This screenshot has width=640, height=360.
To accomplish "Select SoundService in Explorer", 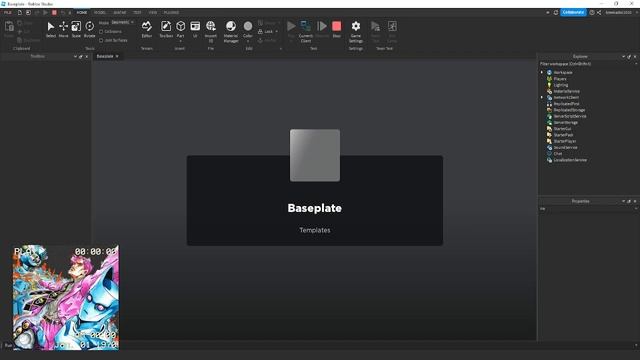I will click(565, 147).
